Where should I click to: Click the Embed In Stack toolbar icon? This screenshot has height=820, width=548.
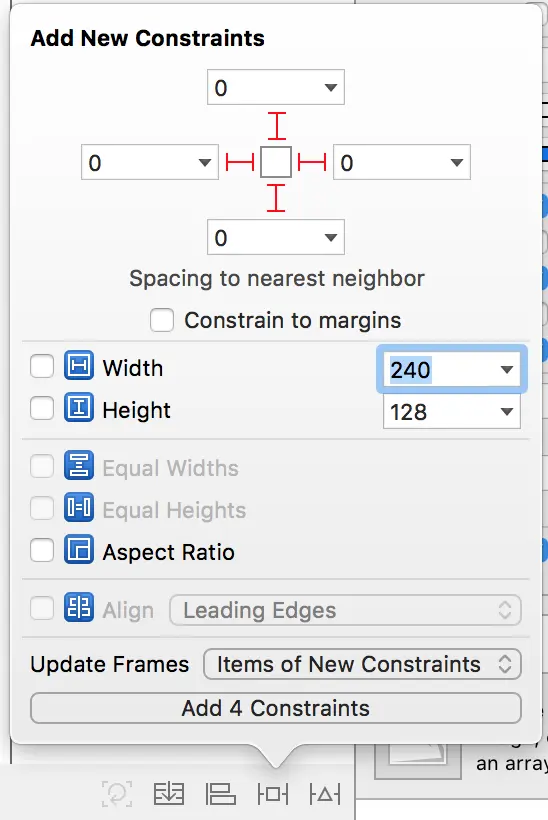point(168,794)
